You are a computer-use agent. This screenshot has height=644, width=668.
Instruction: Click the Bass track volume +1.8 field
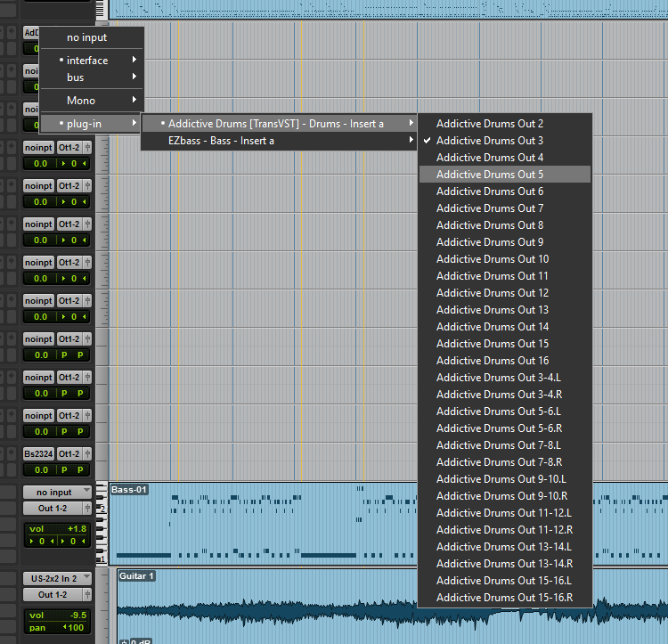[58, 528]
